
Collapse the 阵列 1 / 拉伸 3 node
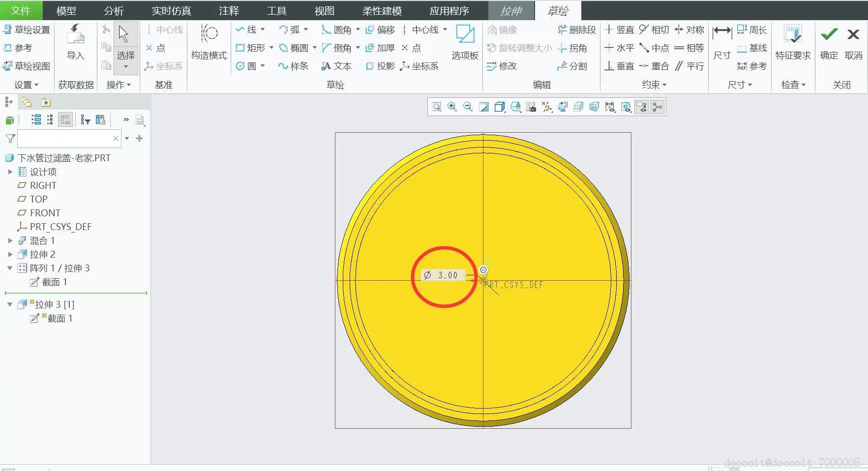point(10,268)
